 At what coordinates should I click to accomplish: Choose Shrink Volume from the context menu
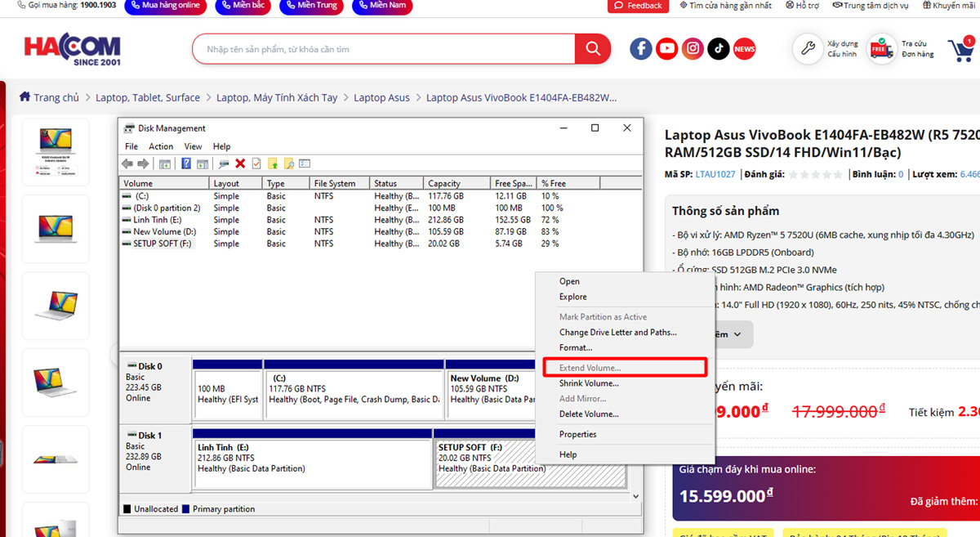tap(588, 383)
